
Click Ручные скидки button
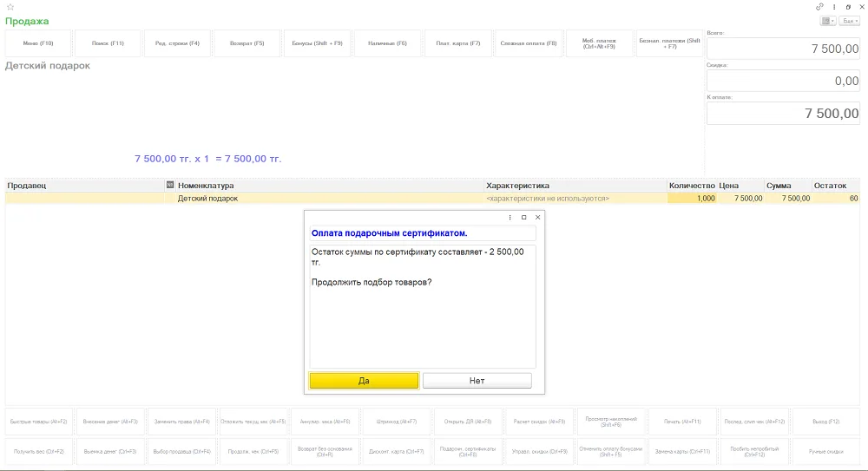point(826,452)
